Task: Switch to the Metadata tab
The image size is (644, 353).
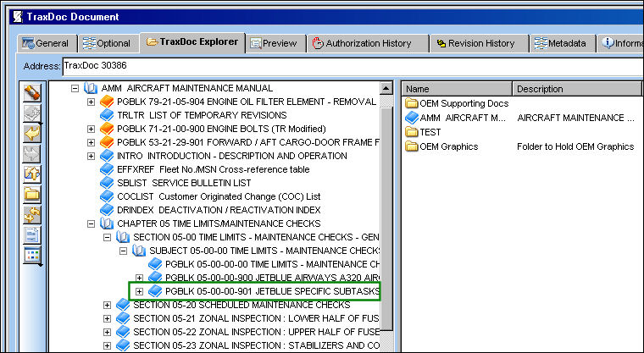Action: point(563,43)
